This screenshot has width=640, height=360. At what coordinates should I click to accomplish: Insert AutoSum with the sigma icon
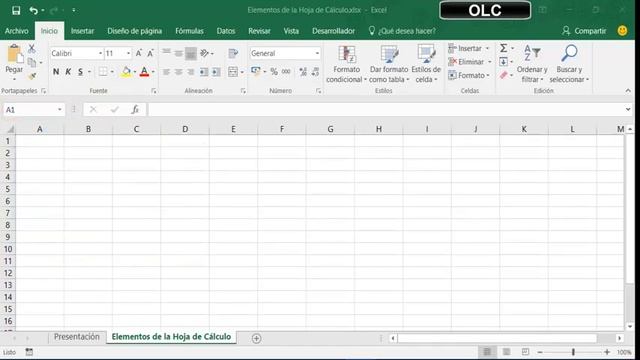pyautogui.click(x=504, y=48)
